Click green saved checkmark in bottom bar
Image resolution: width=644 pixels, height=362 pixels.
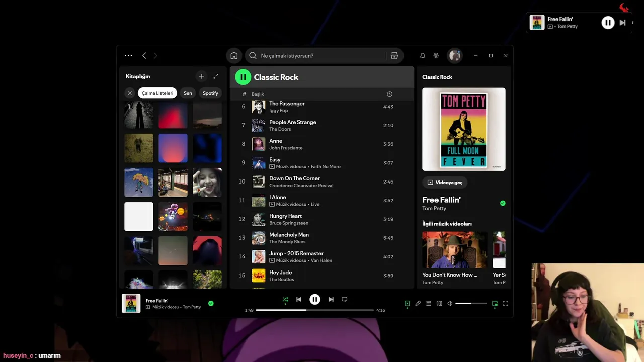tap(211, 303)
